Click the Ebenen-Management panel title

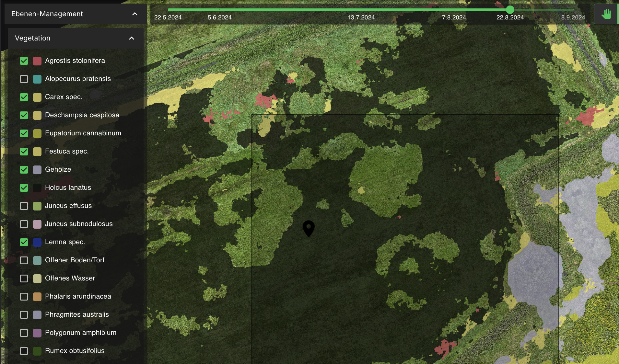point(47,14)
